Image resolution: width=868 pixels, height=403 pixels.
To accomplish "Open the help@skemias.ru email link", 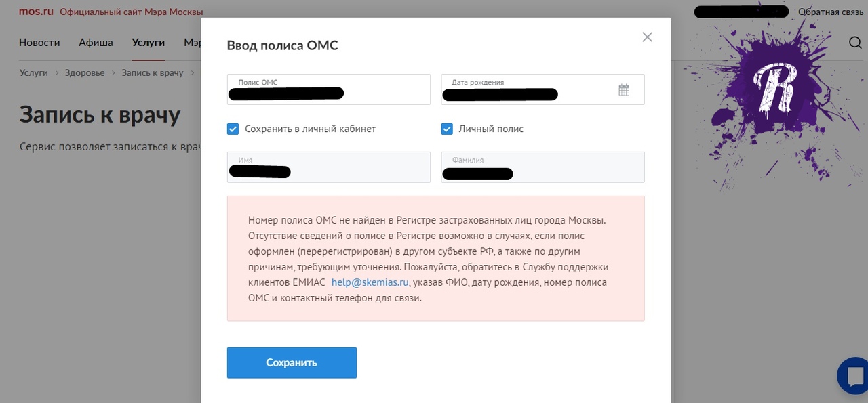I will point(370,282).
